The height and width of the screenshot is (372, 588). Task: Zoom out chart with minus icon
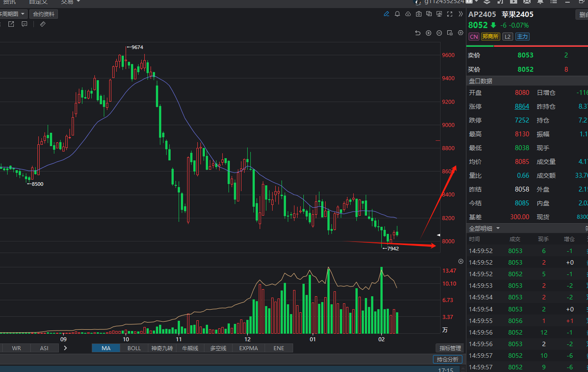tap(439, 33)
